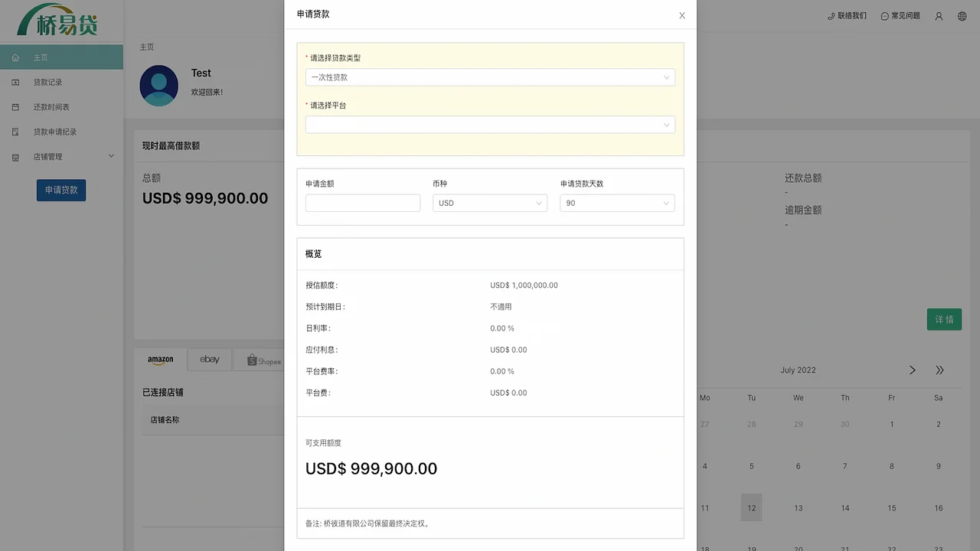Open the user profile icon top right
Screen dimensions: 980x551
939,15
